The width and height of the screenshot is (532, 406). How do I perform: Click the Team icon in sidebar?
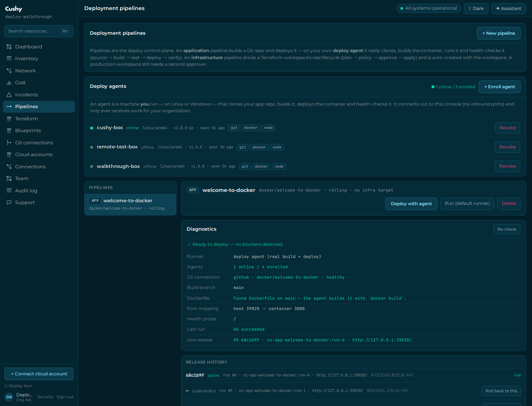point(9,179)
